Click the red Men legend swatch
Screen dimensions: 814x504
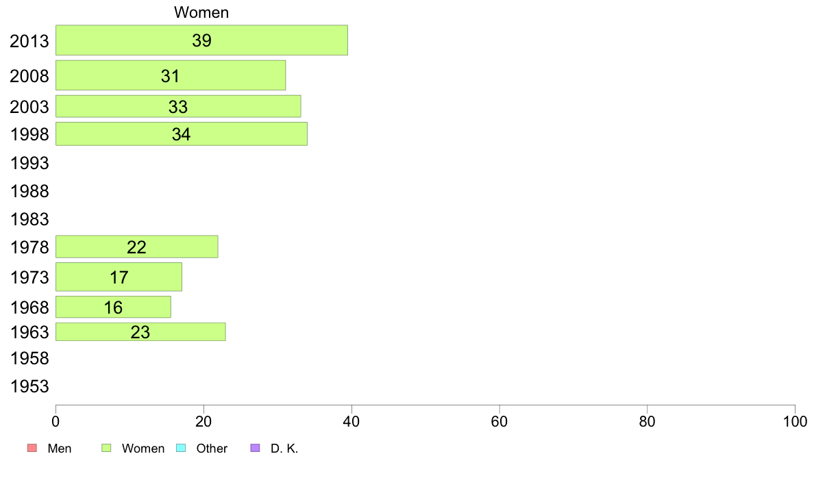pos(32,448)
